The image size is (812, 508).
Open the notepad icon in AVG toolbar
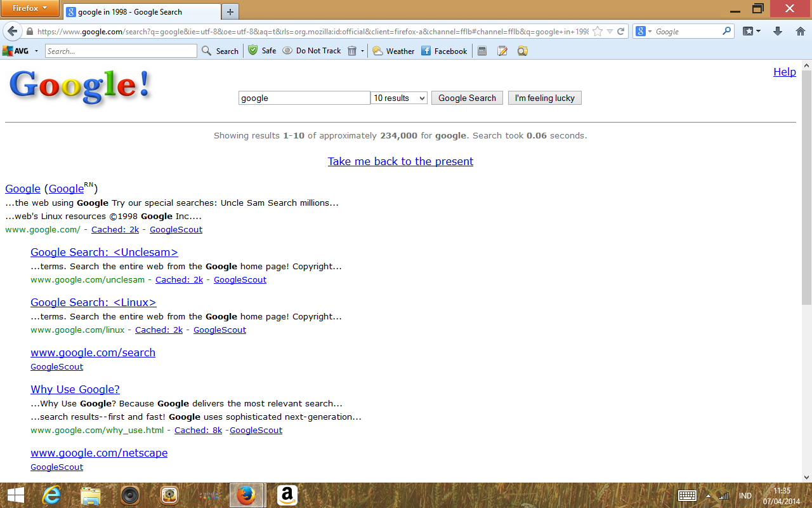pyautogui.click(x=502, y=51)
